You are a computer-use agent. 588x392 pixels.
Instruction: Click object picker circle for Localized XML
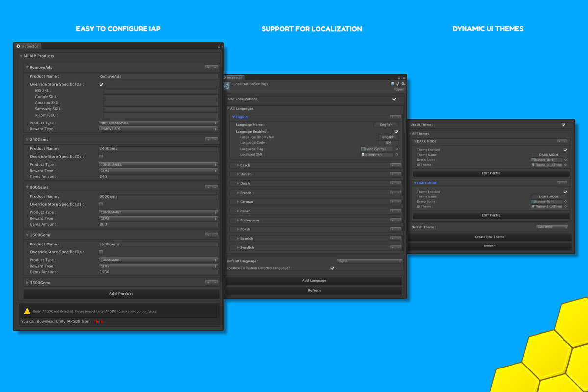[x=397, y=154]
